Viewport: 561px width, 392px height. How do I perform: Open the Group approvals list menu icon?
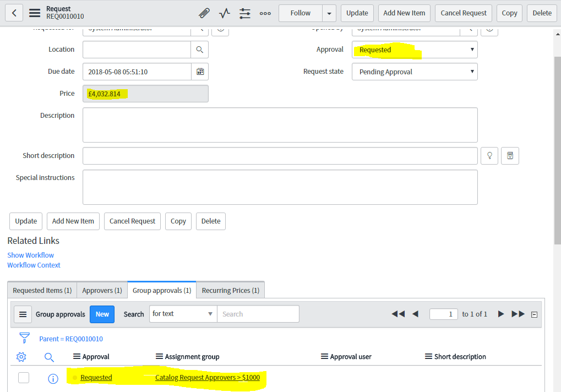[22, 314]
